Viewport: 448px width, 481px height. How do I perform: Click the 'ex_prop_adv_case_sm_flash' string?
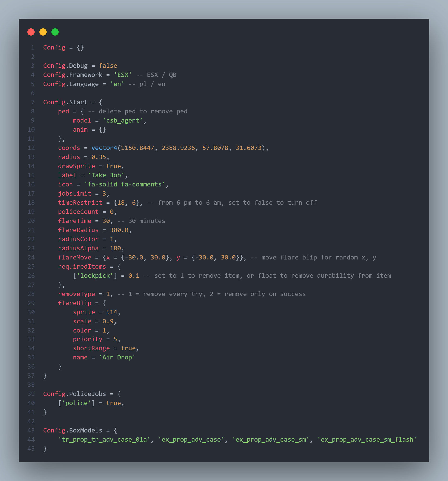click(367, 440)
